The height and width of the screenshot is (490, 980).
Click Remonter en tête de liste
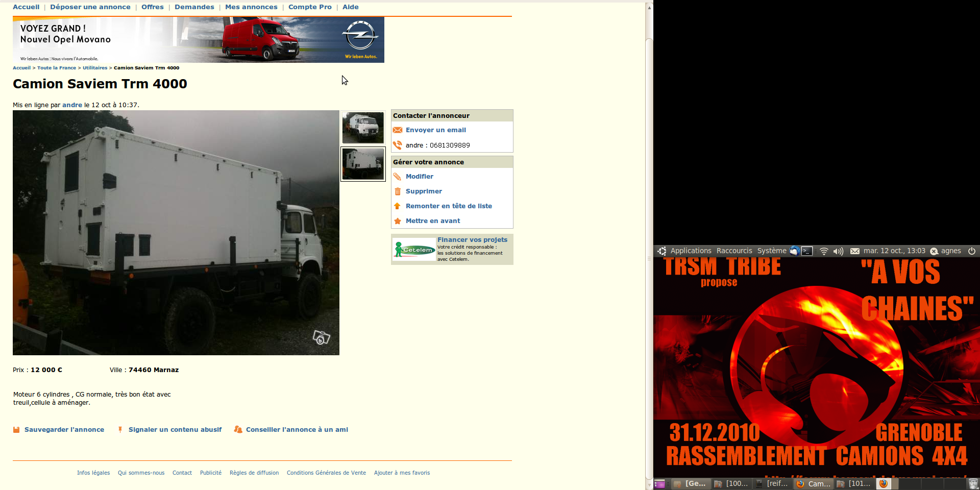pos(449,206)
